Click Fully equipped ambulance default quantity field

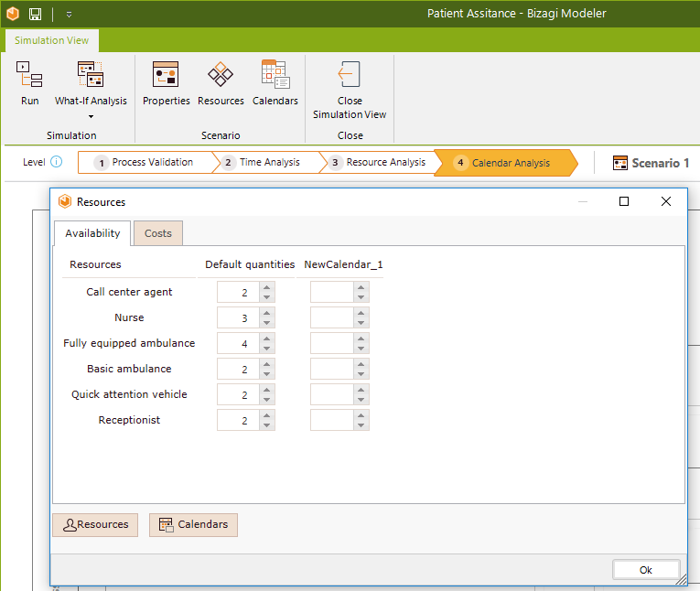(x=238, y=344)
